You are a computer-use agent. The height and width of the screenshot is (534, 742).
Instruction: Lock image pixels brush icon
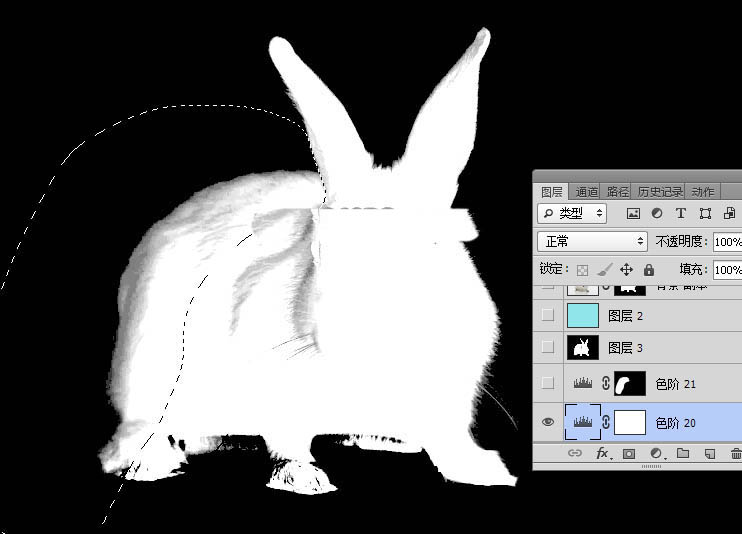(x=604, y=270)
